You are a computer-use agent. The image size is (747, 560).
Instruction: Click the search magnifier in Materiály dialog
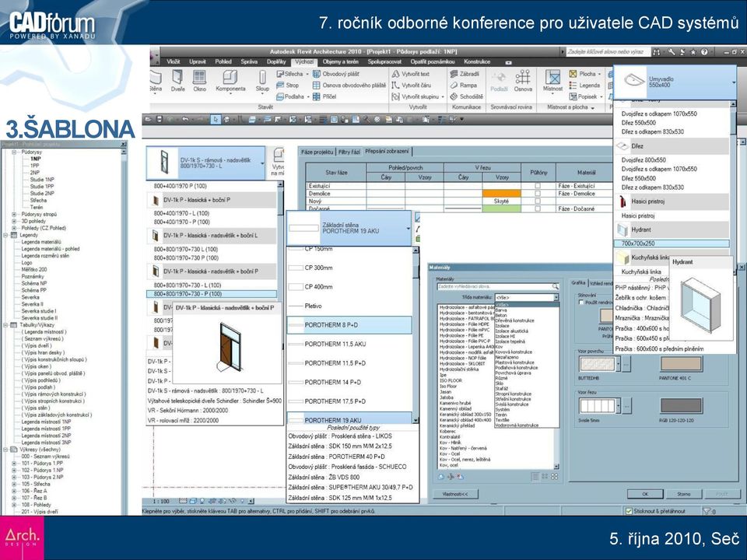pos(555,287)
